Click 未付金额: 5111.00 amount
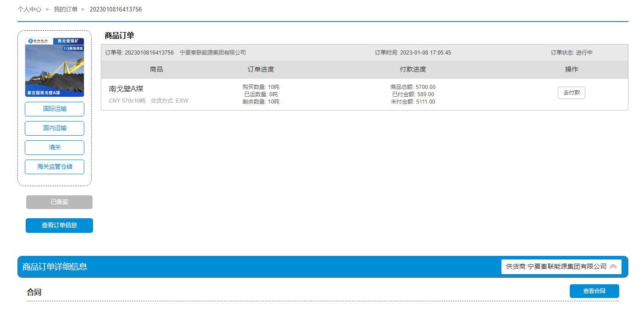This screenshot has width=644, height=309. (x=413, y=102)
